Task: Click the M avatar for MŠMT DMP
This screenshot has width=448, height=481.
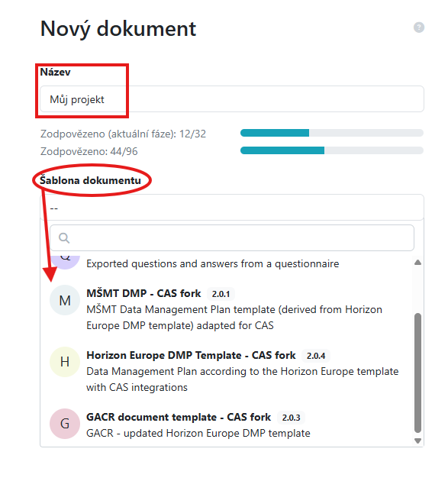Action: coord(65,300)
